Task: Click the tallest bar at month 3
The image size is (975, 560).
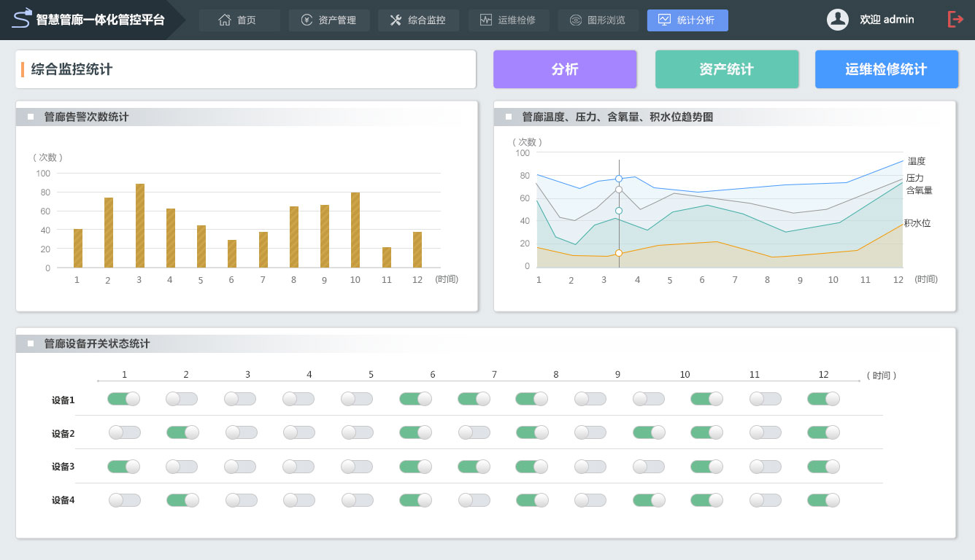Action: pos(140,226)
